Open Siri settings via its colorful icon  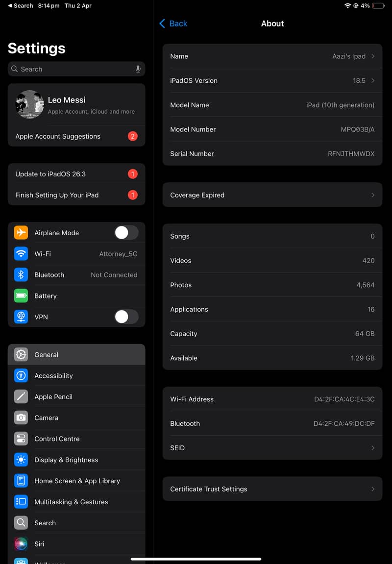pyautogui.click(x=21, y=543)
